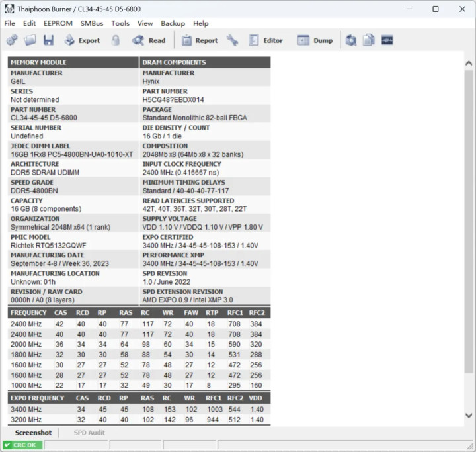The width and height of the screenshot is (476, 452).
Task: Open the Dump view button
Action: pos(315,40)
